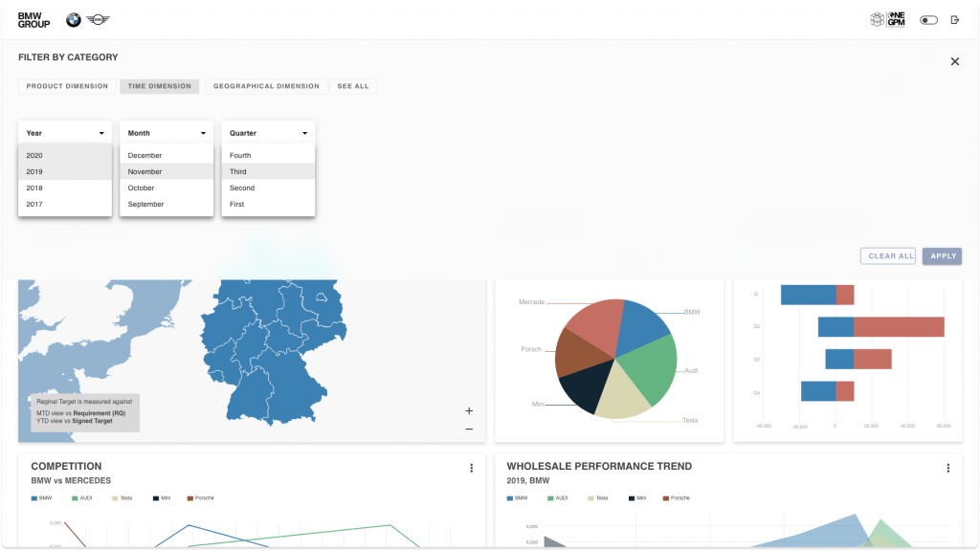The height and width of the screenshot is (551, 980).
Task: Click the 'FILTER BY CATEGORY' heading
Action: [68, 57]
